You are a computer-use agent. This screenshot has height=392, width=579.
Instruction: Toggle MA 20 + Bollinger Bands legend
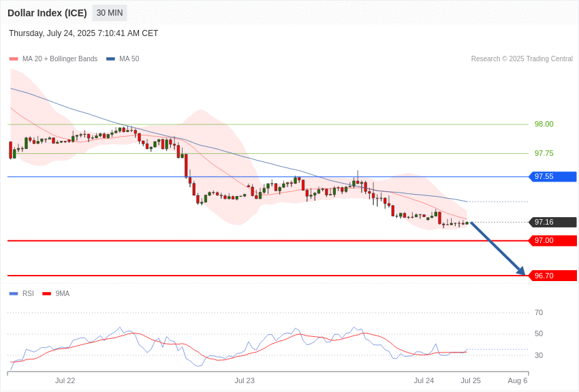tap(54, 59)
